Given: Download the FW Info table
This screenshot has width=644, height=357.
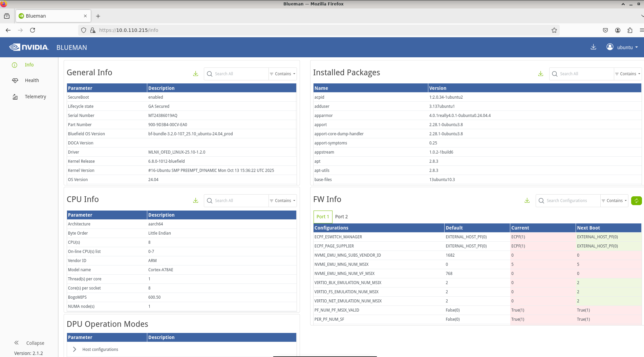Looking at the screenshot, I should (x=527, y=200).
